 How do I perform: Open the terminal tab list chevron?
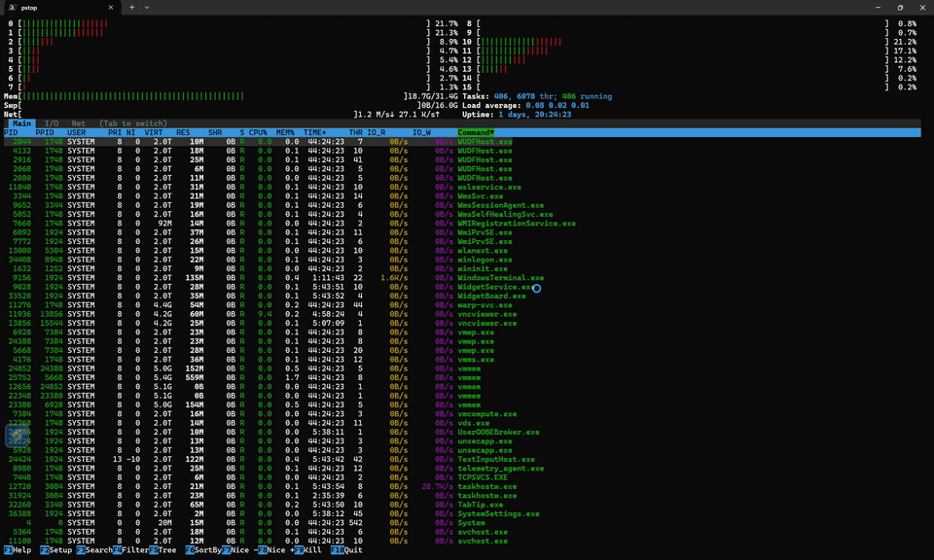coord(149,8)
